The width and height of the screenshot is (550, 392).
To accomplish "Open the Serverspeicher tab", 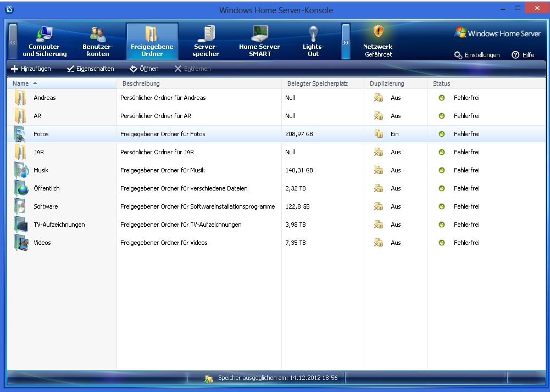I will point(205,42).
